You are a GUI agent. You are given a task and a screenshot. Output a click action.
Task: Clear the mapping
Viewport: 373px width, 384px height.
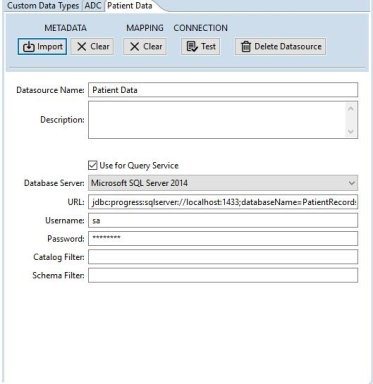coord(145,47)
